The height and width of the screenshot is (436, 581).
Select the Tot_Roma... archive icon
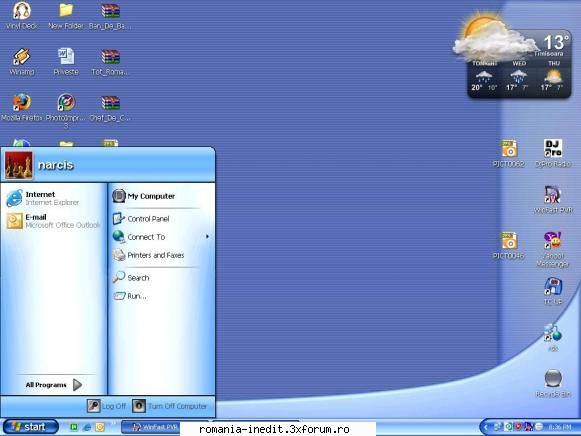(x=110, y=61)
